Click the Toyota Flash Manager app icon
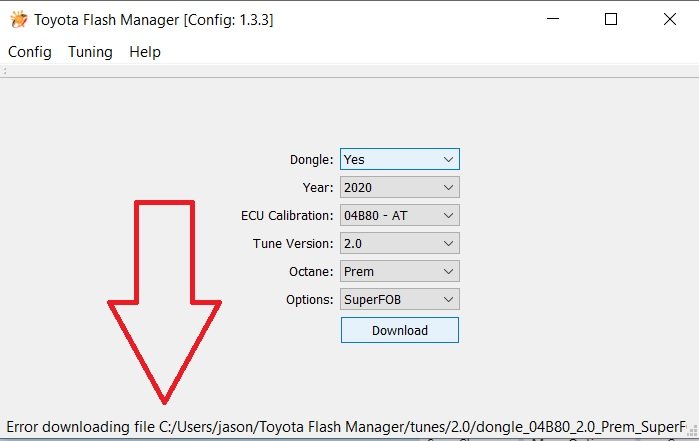The image size is (699, 441). click(18, 20)
